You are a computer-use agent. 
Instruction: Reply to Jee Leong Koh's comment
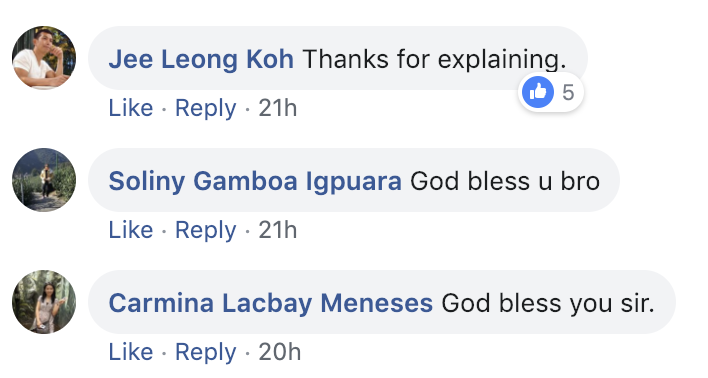point(205,109)
